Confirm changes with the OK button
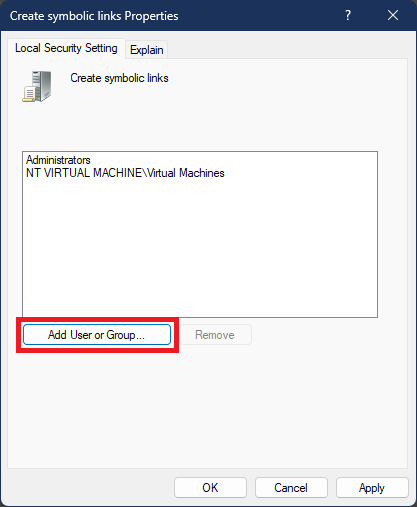 pos(210,488)
